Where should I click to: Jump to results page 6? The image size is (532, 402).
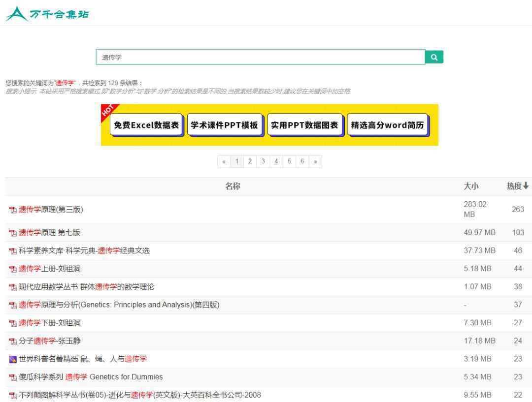(x=302, y=161)
